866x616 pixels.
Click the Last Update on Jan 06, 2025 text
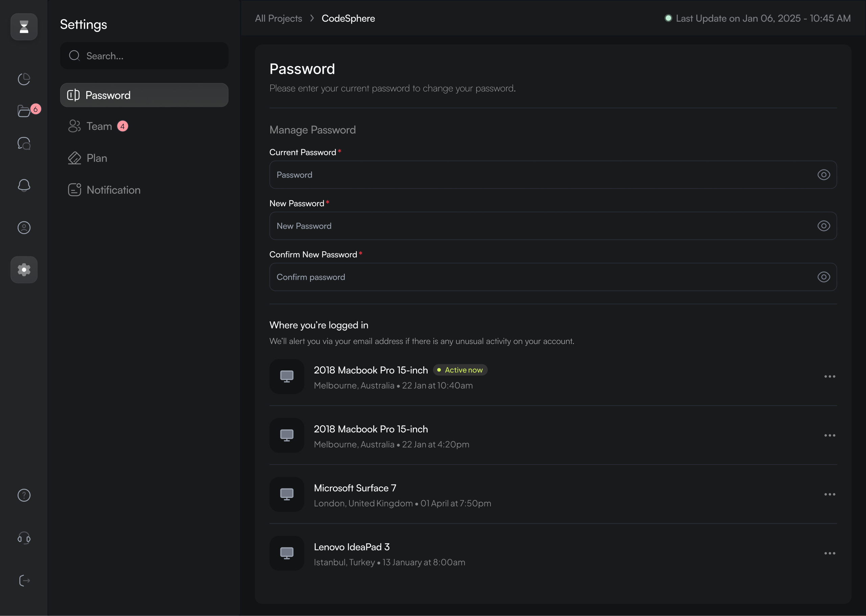[x=763, y=18]
